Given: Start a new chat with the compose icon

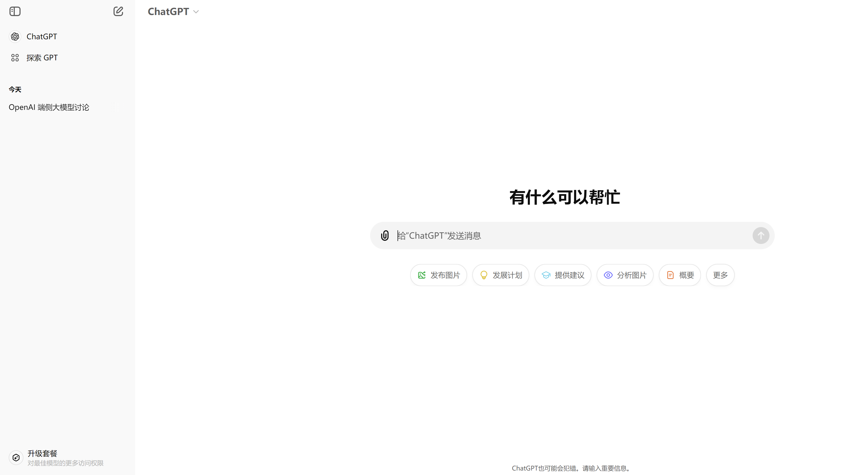Looking at the screenshot, I should click(x=118, y=11).
